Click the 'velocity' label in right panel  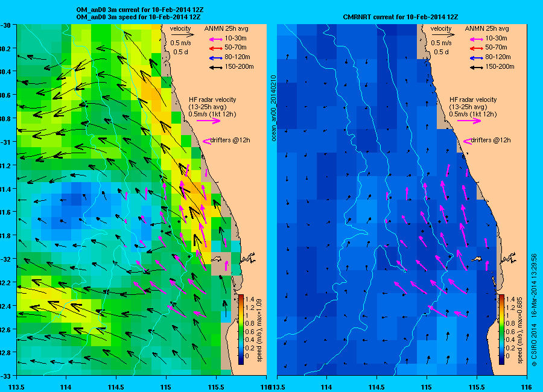[x=441, y=29]
